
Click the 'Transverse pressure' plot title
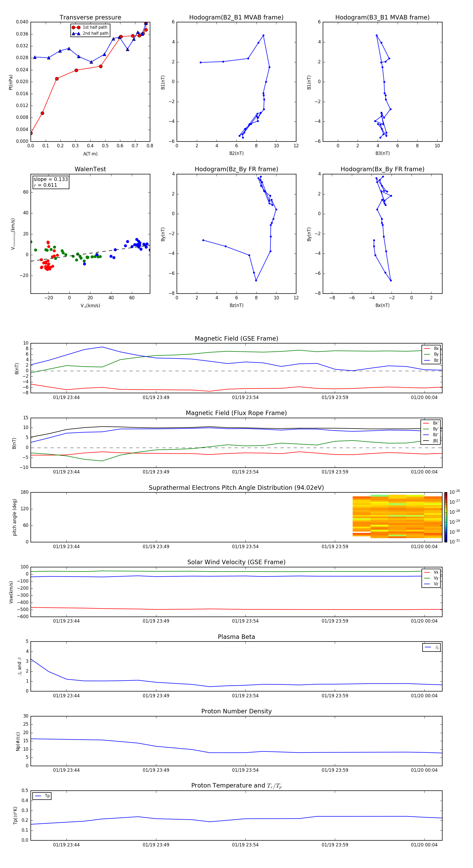pos(90,18)
